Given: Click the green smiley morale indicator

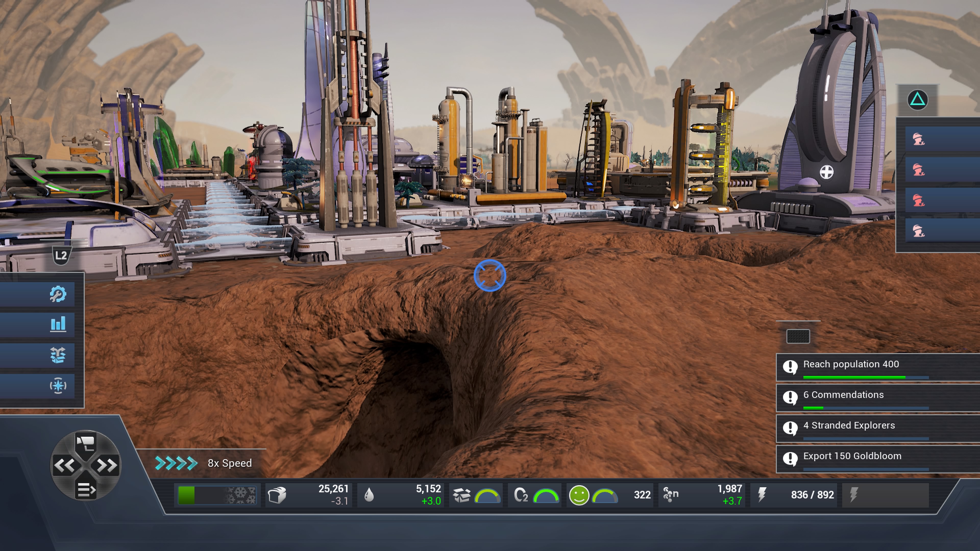Looking at the screenshot, I should 579,495.
